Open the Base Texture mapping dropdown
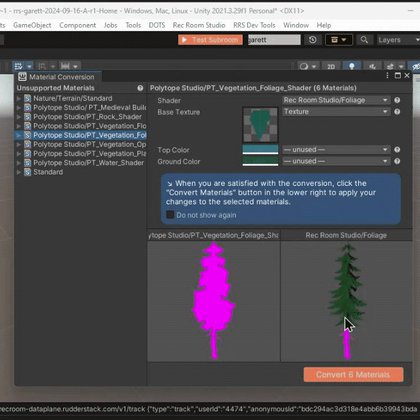Image resolution: width=420 pixels, height=420 pixels. coord(336,112)
